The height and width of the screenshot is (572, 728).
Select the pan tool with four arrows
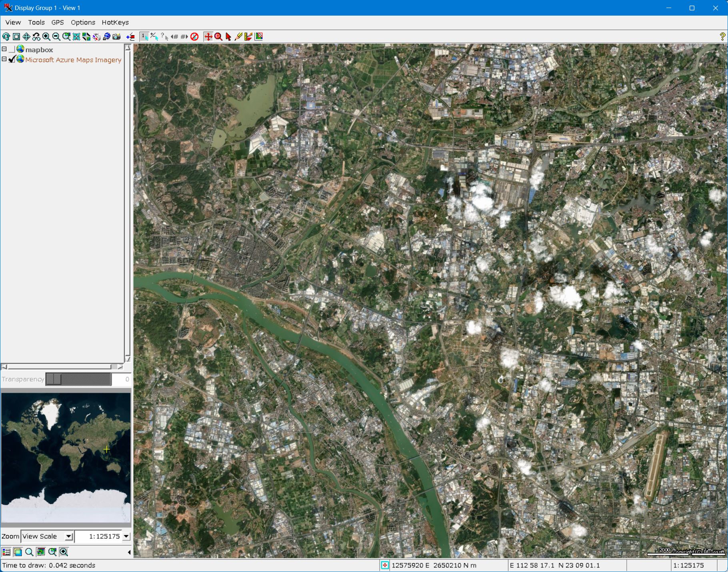pyautogui.click(x=26, y=37)
